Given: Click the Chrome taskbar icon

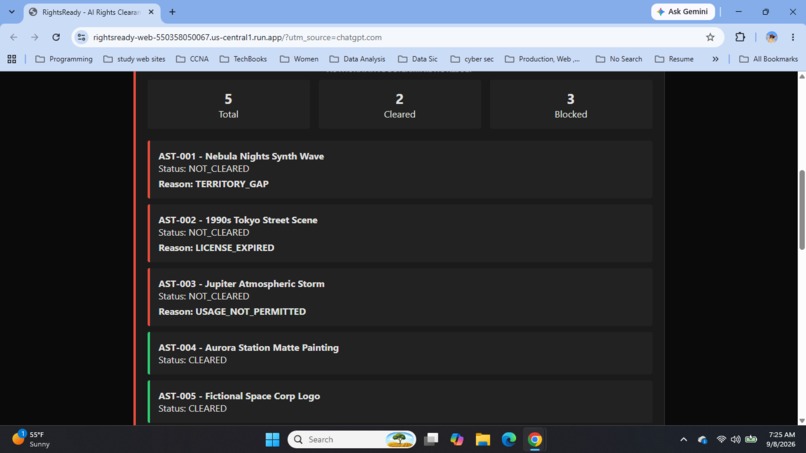Looking at the screenshot, I should pyautogui.click(x=535, y=440).
